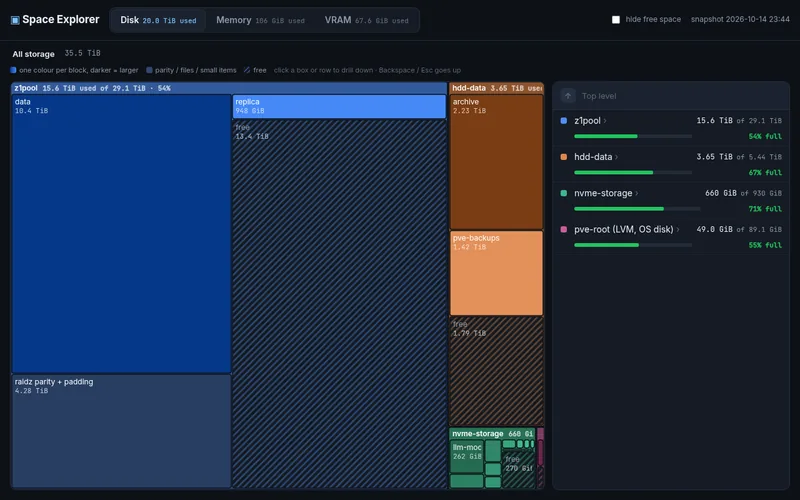Drill into the archive 2.23 TiB block
Screen dimensions: 800x500
(496, 162)
